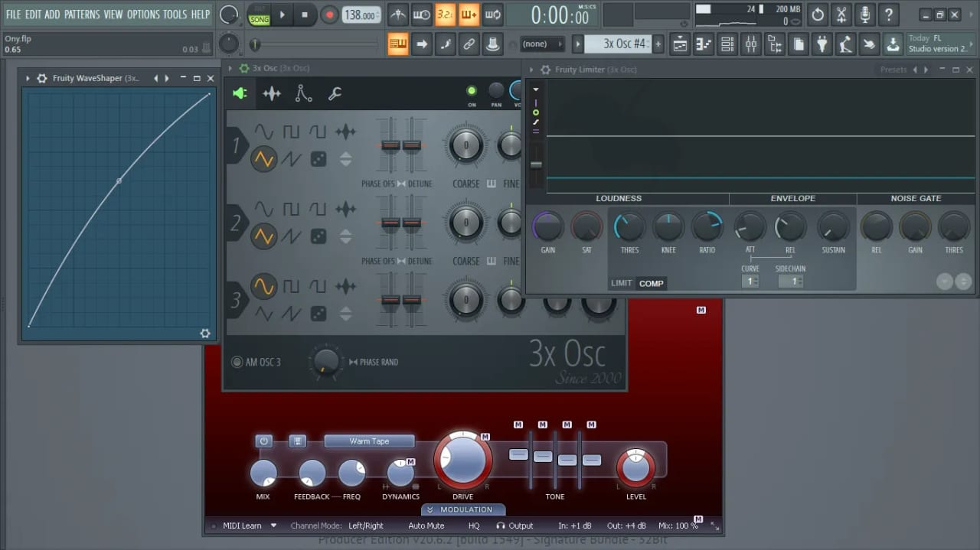Click the project files copy icon

point(799,44)
